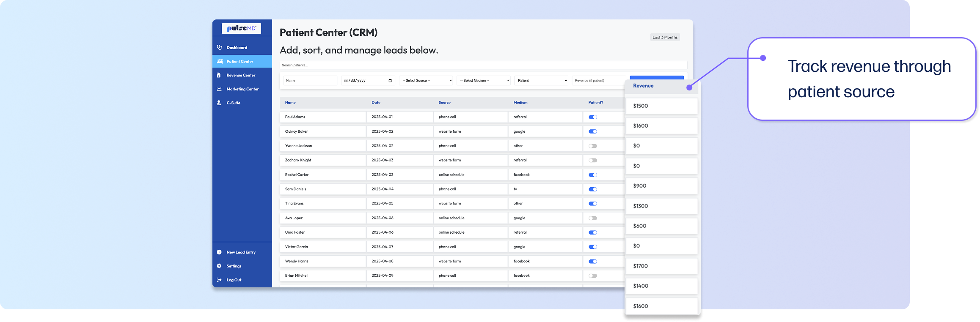Click the mm/dd/yyyy date field
This screenshot has width=980, height=322.
click(368, 80)
